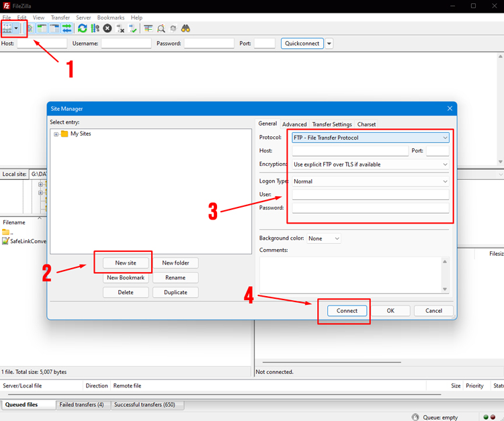Click the quickconnect Password field

click(x=209, y=44)
